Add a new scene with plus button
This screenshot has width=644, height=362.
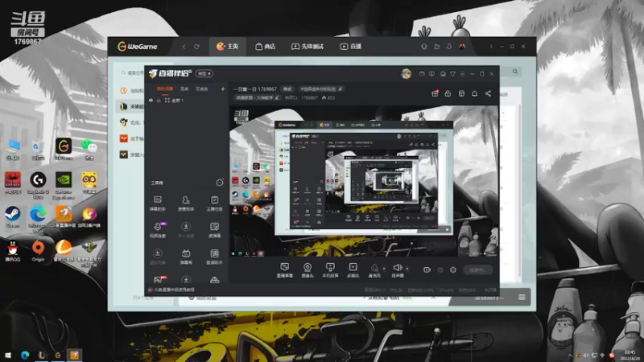click(223, 88)
